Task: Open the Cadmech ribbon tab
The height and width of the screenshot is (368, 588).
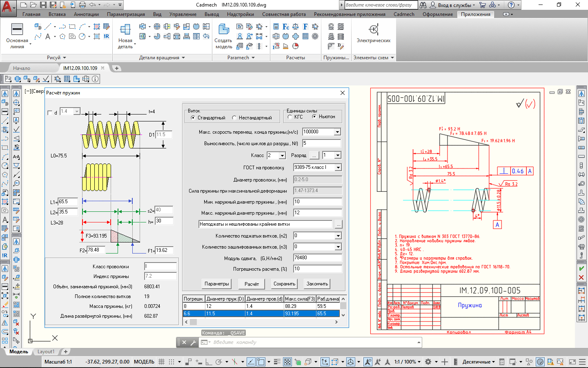Action: [403, 14]
